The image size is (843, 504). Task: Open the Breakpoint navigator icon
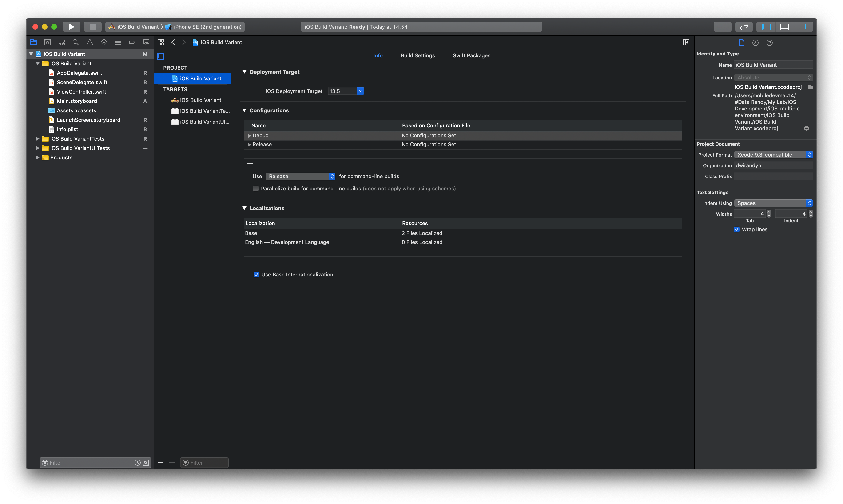(132, 43)
